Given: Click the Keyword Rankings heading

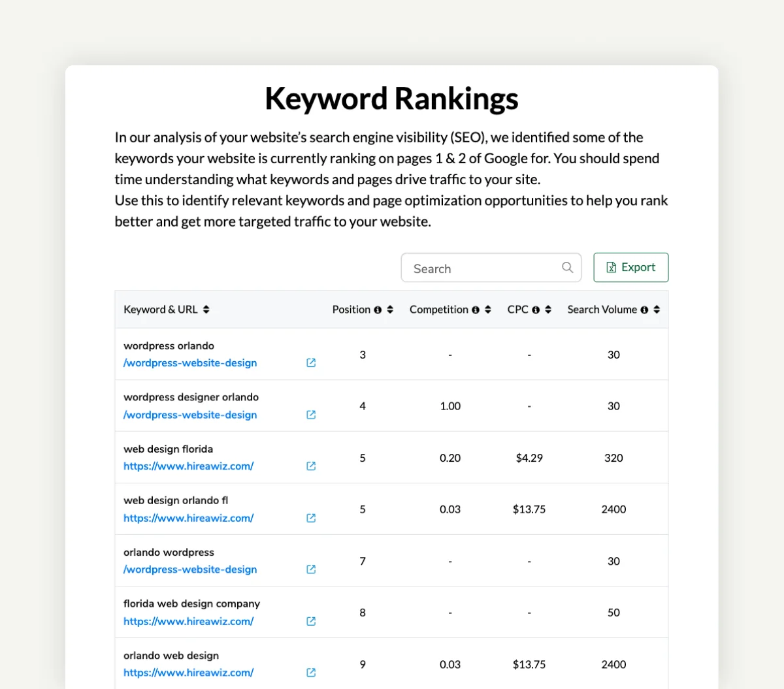Looking at the screenshot, I should pos(391,99).
